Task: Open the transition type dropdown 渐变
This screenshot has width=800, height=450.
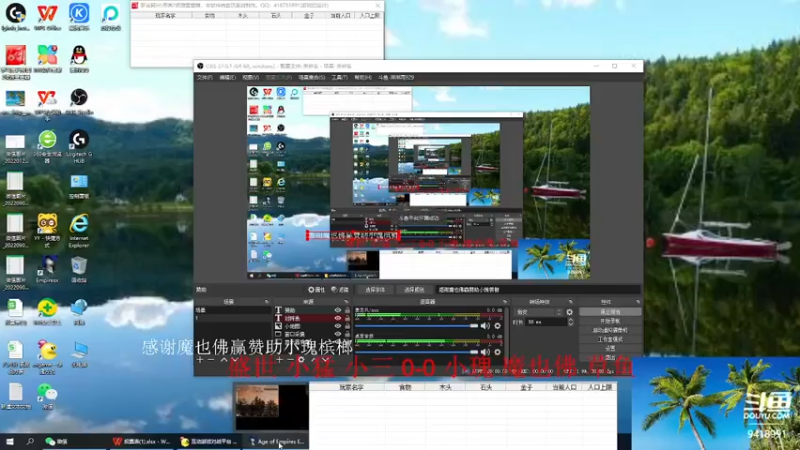Action: (538, 312)
